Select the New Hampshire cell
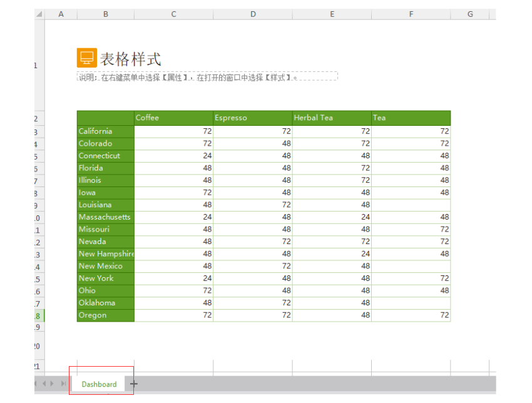Screen dimensions: 532x403 [x=105, y=254]
